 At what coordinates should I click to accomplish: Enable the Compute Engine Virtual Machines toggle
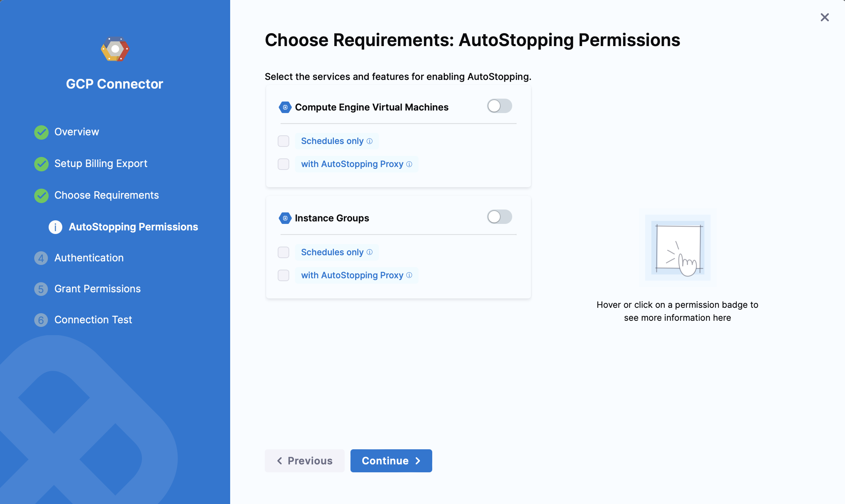coord(499,106)
